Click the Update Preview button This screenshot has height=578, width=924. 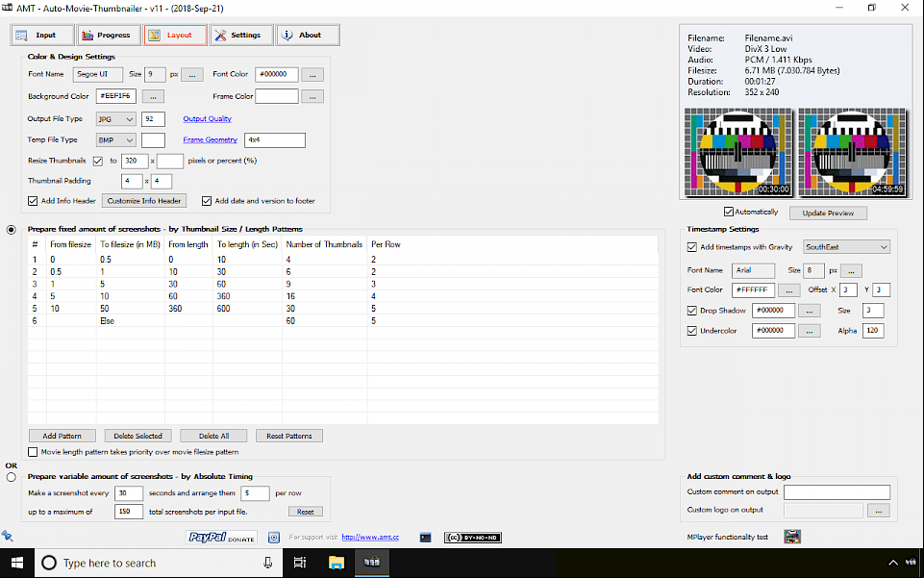pyautogui.click(x=828, y=214)
